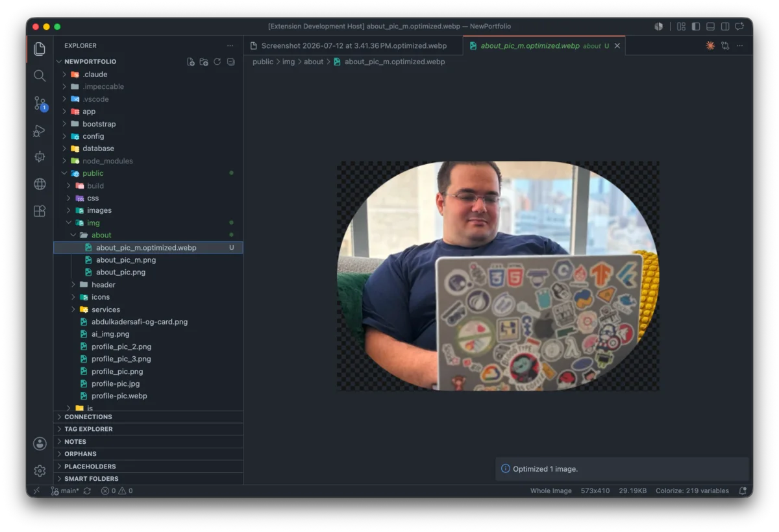
Task: Open the Explorer view in activity bar
Action: tap(40, 49)
